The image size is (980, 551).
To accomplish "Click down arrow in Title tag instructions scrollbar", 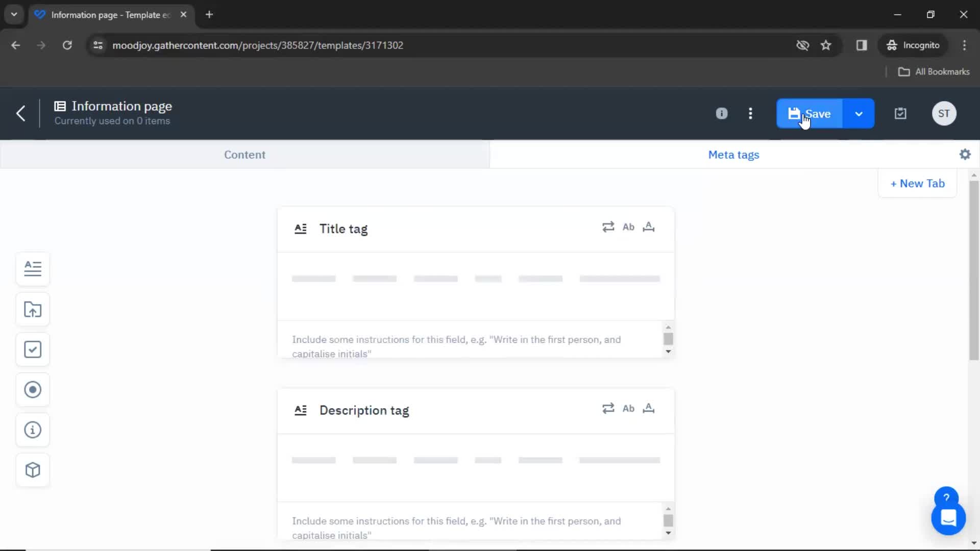I will pyautogui.click(x=668, y=352).
